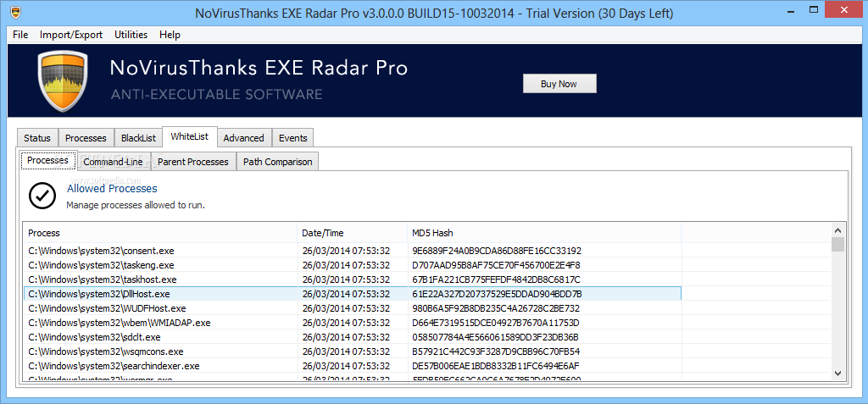Select the WMIADAP.exe row
Viewport: 868px width, 404px height.
[352, 323]
